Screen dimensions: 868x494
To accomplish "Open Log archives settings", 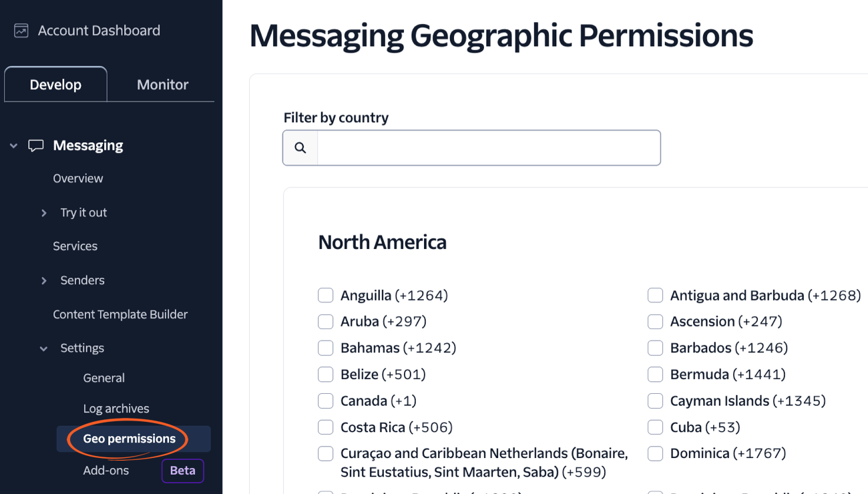I will 116,409.
